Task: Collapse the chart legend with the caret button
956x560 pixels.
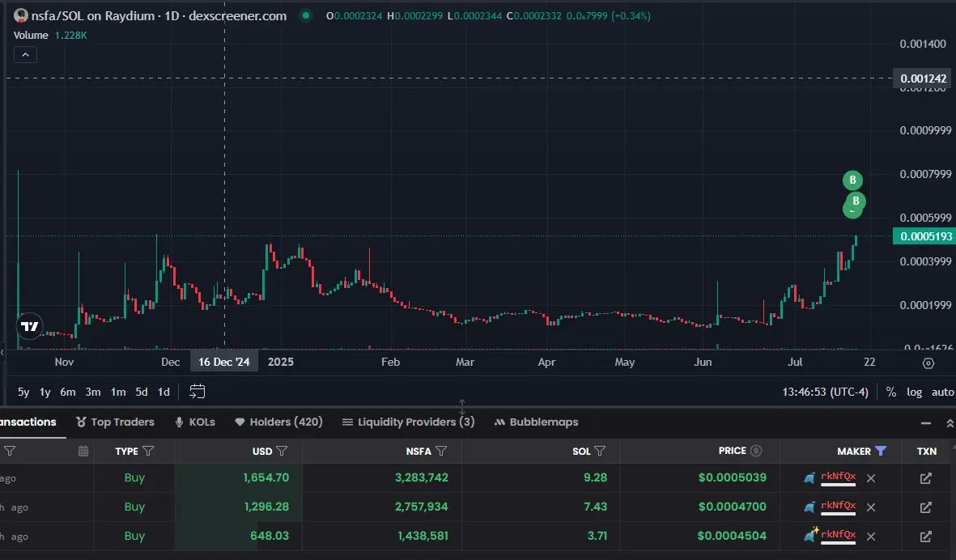Action: [25, 55]
